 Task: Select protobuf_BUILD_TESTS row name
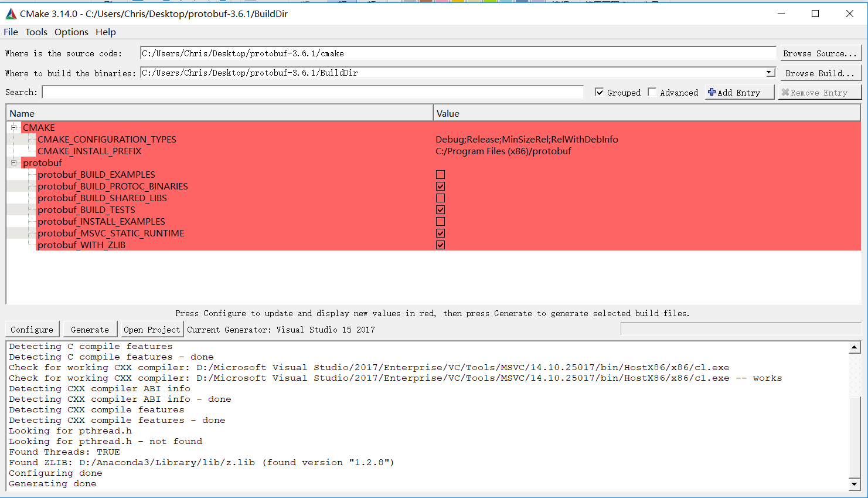86,209
